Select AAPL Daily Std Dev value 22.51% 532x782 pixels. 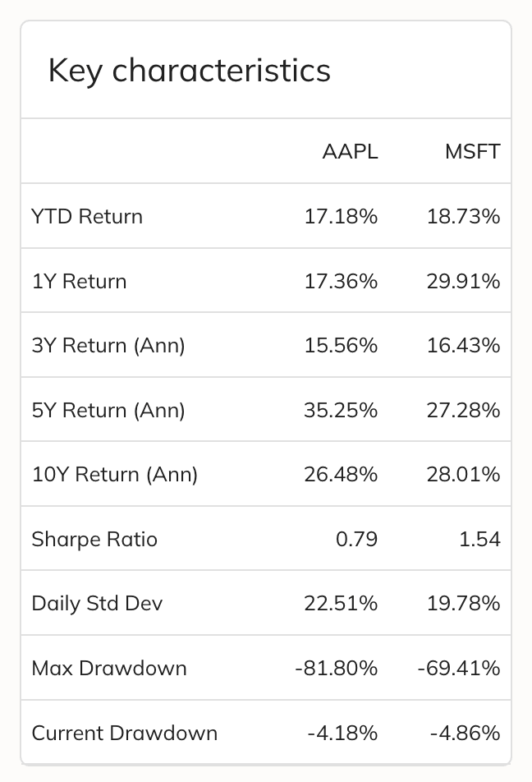[x=341, y=604]
